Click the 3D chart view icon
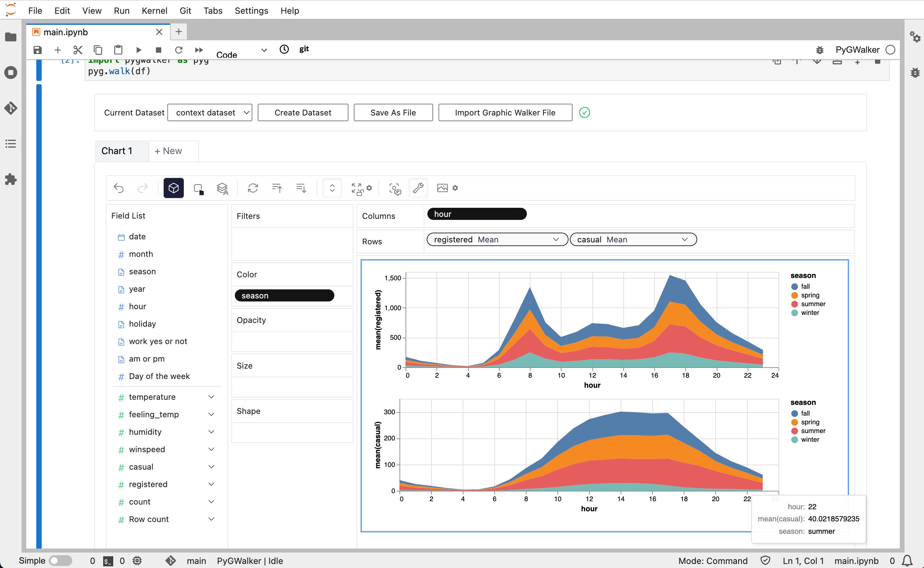Image resolution: width=924 pixels, height=568 pixels. coord(173,188)
